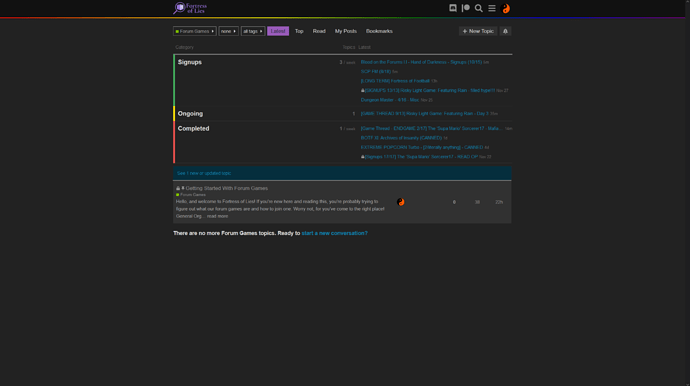Open the ENDGAME Supa Mario game thread
Screen dimensions: 690x386
[x=431, y=129]
